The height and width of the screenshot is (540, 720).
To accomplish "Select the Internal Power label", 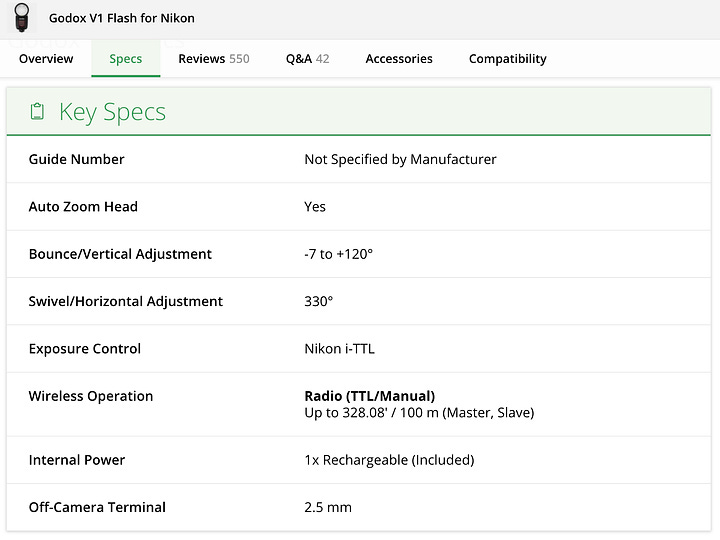I will click(x=77, y=460).
